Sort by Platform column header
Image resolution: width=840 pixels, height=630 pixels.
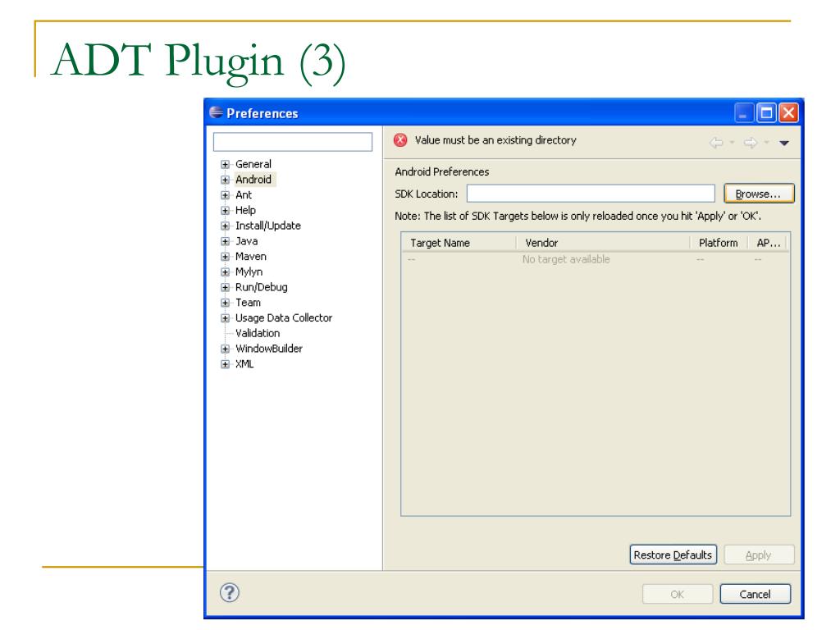coord(719,243)
